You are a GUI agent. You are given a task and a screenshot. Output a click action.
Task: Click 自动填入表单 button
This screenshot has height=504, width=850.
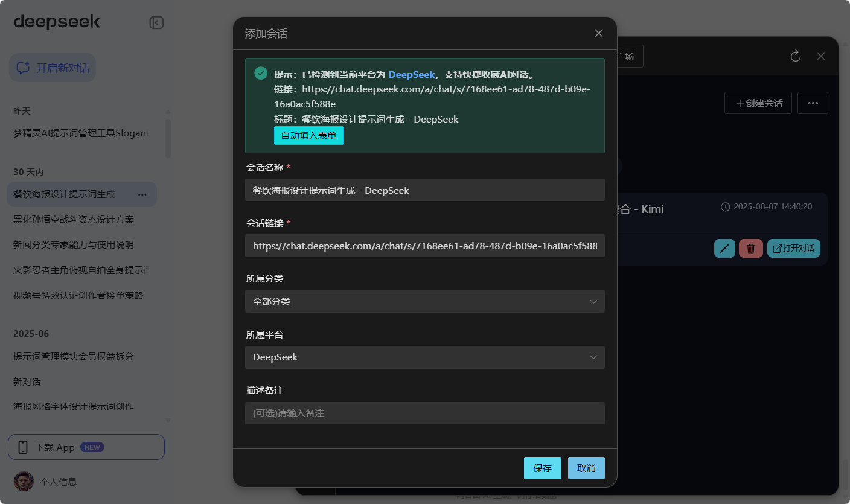click(308, 136)
